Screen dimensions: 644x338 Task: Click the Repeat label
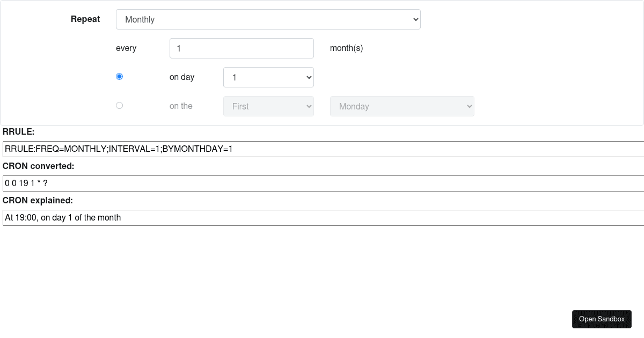pos(85,19)
